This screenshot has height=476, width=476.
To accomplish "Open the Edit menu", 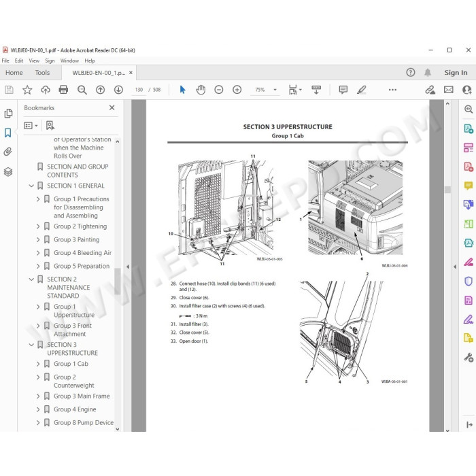I will [19, 61].
